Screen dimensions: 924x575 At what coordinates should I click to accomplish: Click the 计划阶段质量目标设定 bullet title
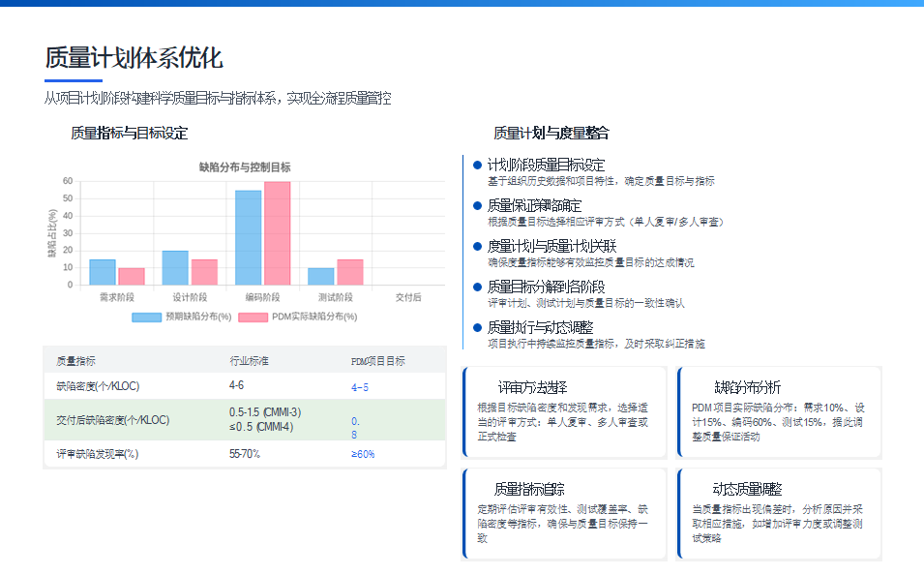546,166
